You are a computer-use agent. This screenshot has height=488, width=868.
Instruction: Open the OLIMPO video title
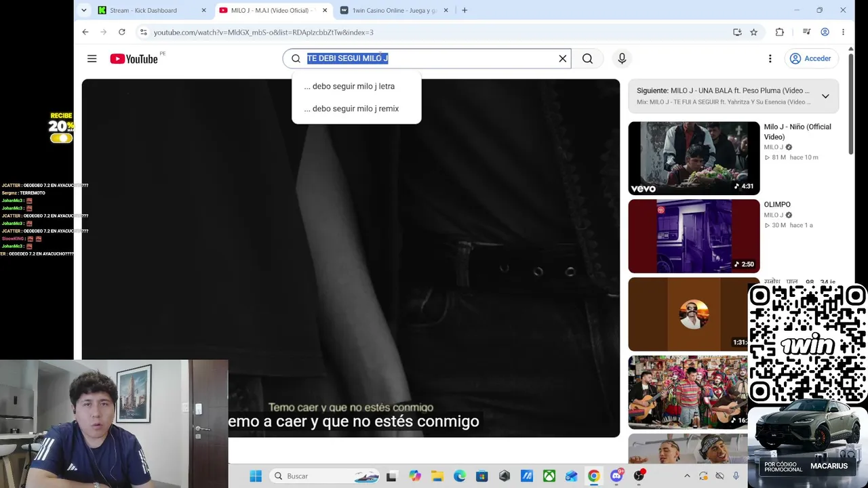click(777, 205)
